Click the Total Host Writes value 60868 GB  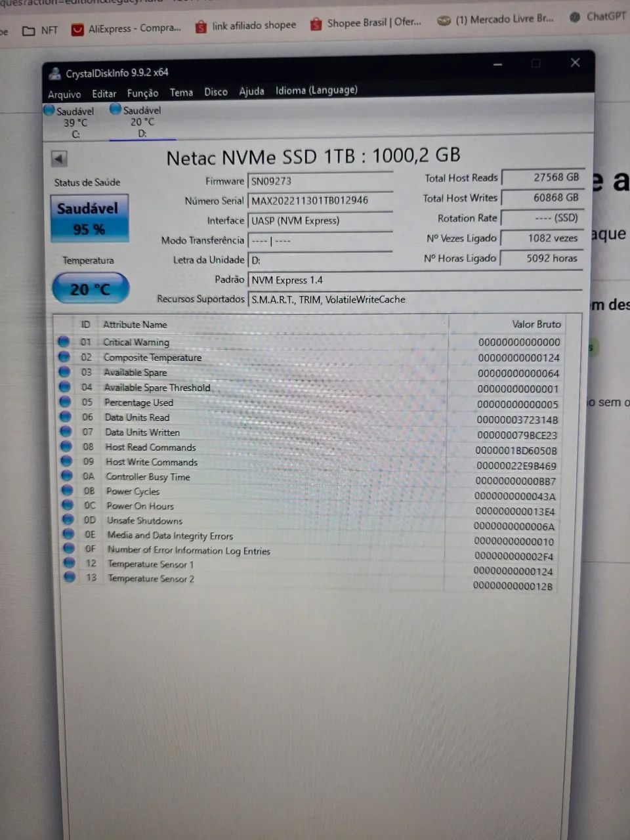[542, 198]
